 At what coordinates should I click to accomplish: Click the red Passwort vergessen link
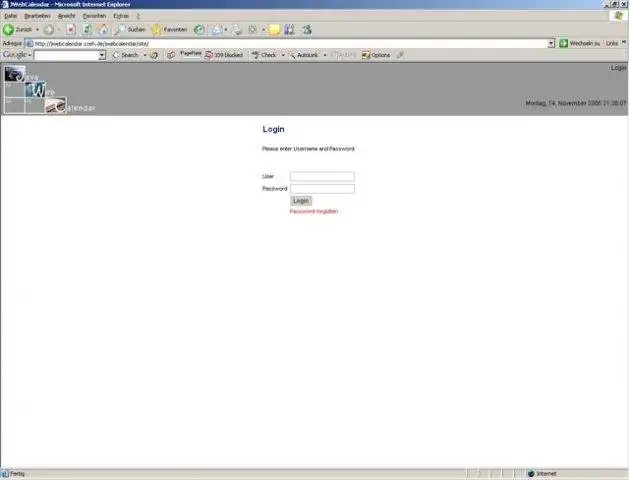pos(314,211)
